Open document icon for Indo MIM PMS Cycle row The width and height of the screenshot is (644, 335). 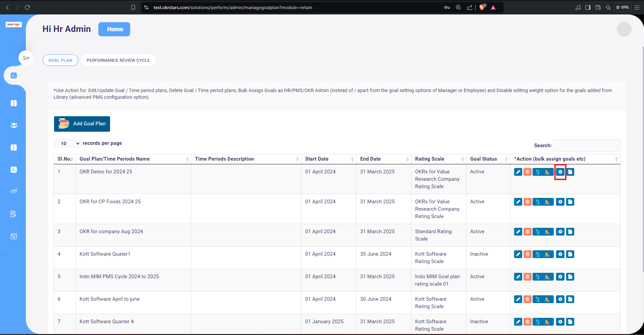click(x=570, y=277)
